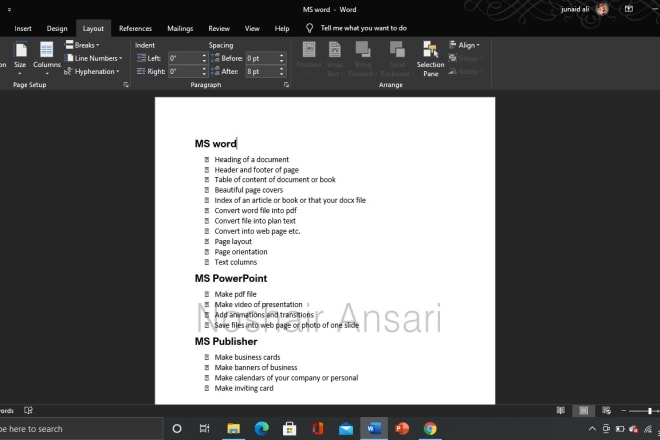Click the zoom out minus button
Screen dimensions: 660x440
click(x=624, y=411)
